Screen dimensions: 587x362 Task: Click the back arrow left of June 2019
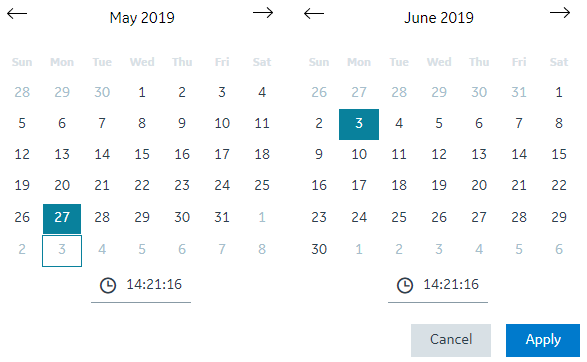tap(314, 14)
